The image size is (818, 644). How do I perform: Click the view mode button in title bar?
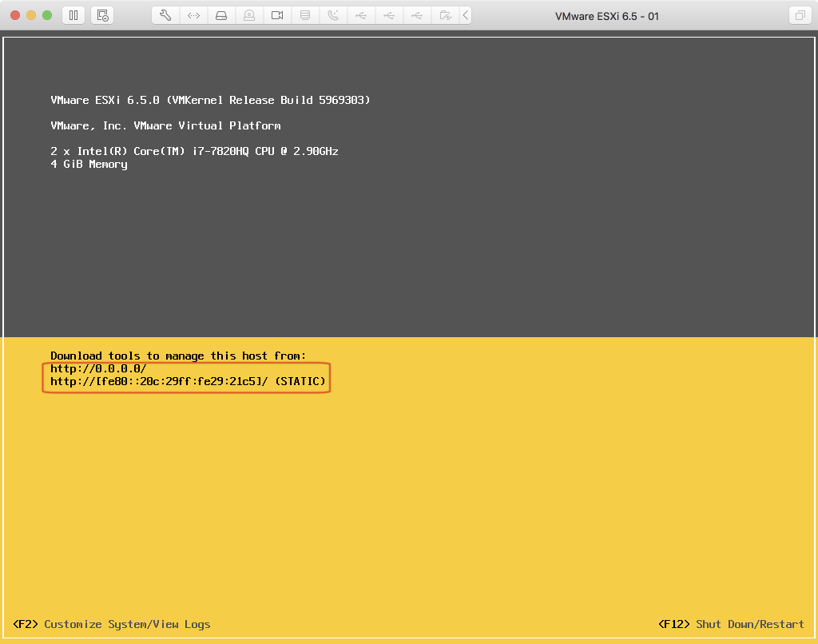point(798,15)
